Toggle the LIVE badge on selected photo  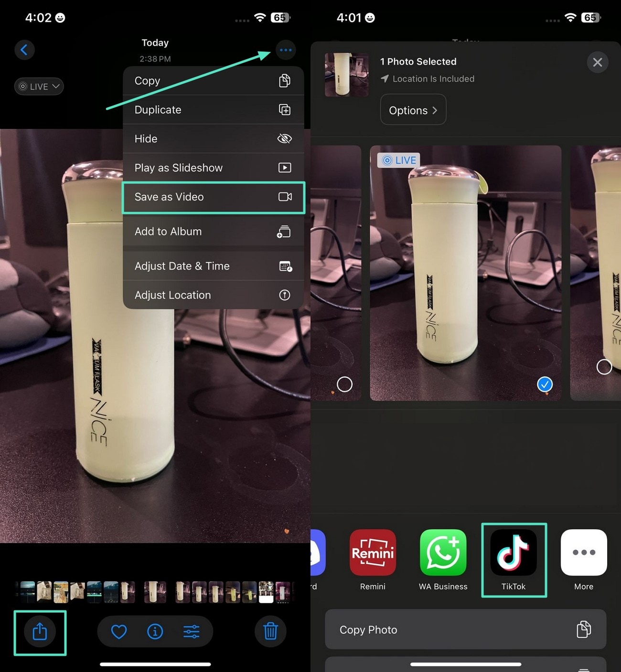[399, 160]
